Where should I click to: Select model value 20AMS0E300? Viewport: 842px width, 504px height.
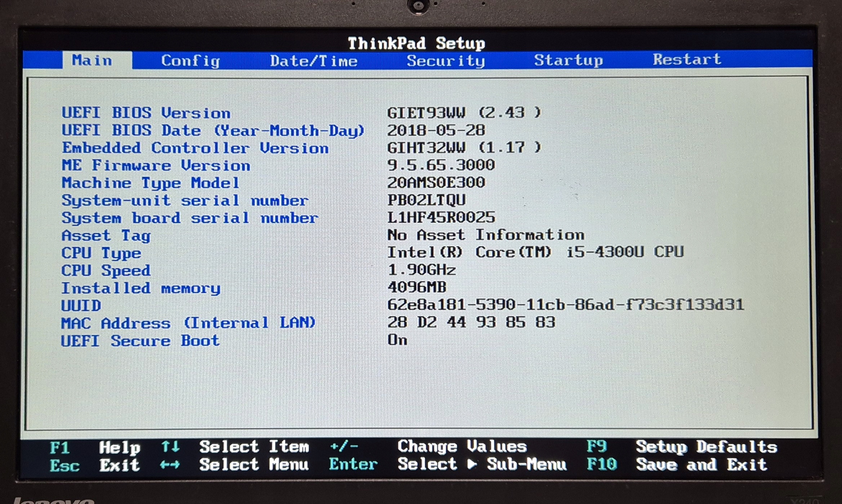436,182
